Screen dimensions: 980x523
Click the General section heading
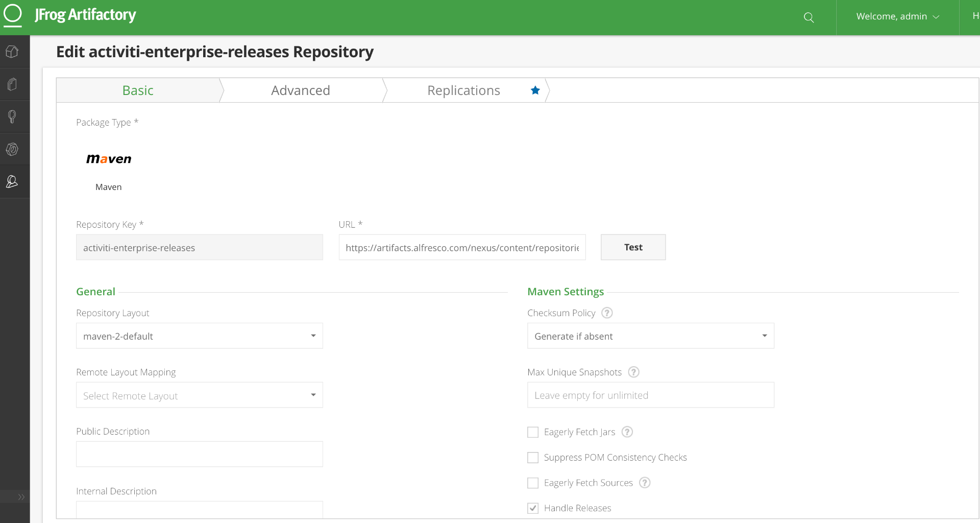click(95, 292)
